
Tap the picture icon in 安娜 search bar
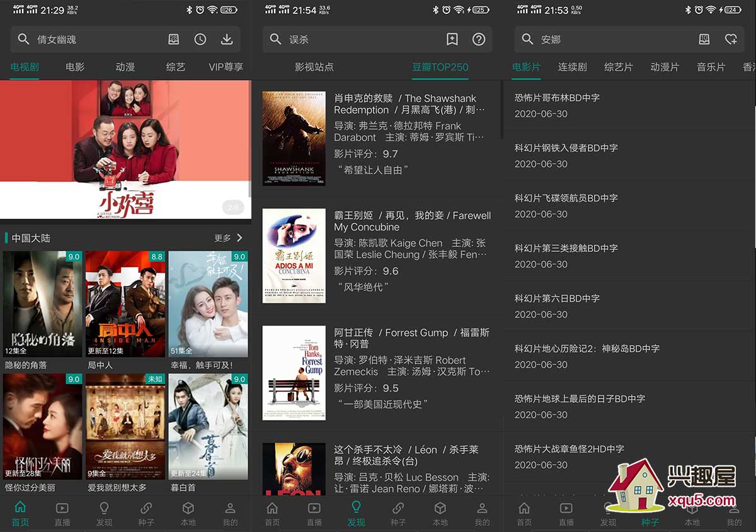pyautogui.click(x=704, y=39)
